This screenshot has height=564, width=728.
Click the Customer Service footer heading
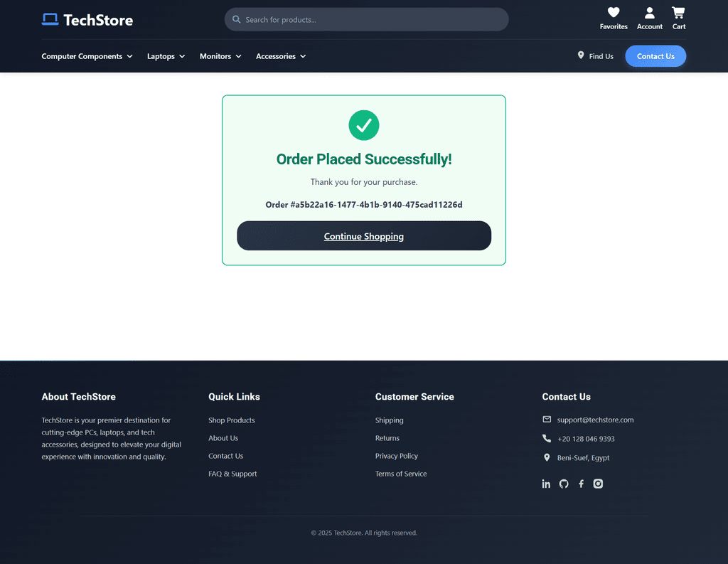(x=414, y=397)
